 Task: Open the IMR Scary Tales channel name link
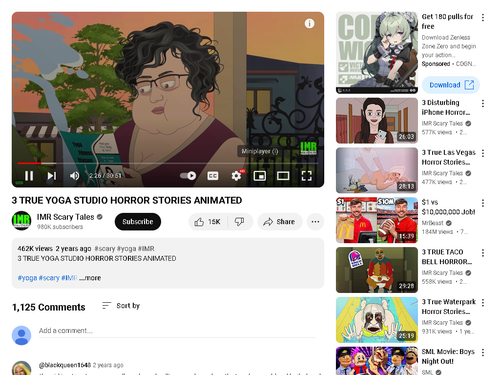point(65,217)
